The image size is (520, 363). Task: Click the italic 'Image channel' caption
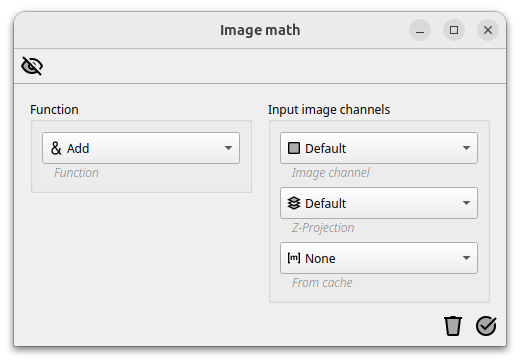(x=331, y=173)
